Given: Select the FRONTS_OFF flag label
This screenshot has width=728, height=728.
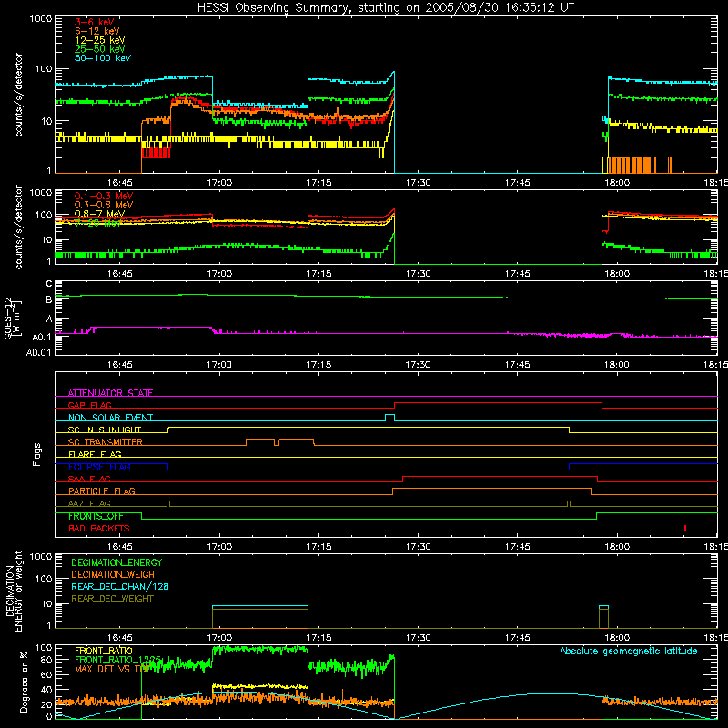Looking at the screenshot, I should [96, 516].
